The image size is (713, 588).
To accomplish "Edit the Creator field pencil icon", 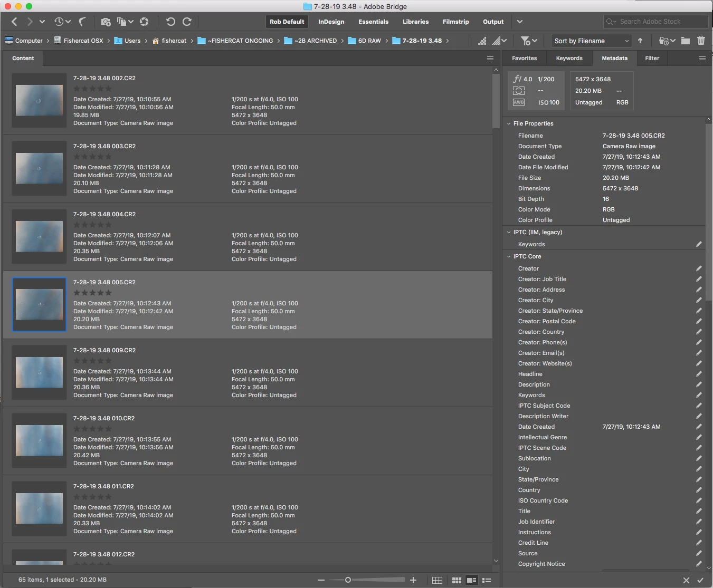I will click(699, 268).
